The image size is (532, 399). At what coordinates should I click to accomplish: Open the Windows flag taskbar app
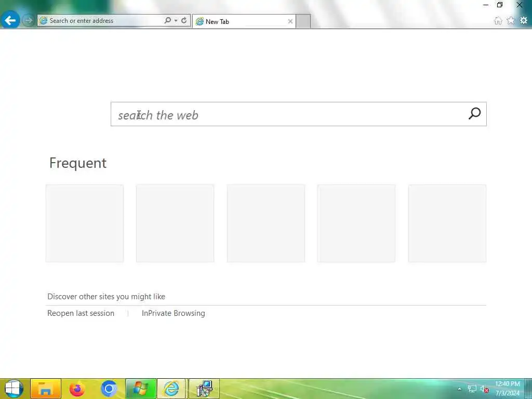pyautogui.click(x=140, y=389)
